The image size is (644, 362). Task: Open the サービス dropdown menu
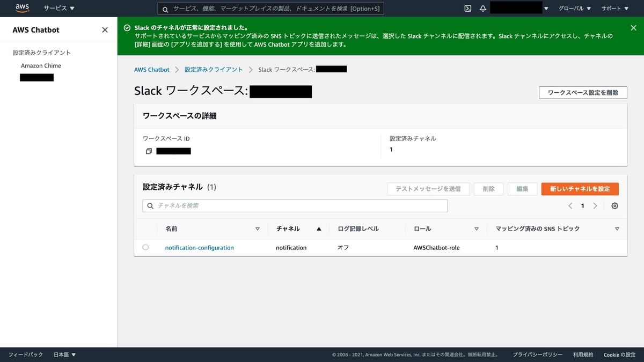point(59,9)
